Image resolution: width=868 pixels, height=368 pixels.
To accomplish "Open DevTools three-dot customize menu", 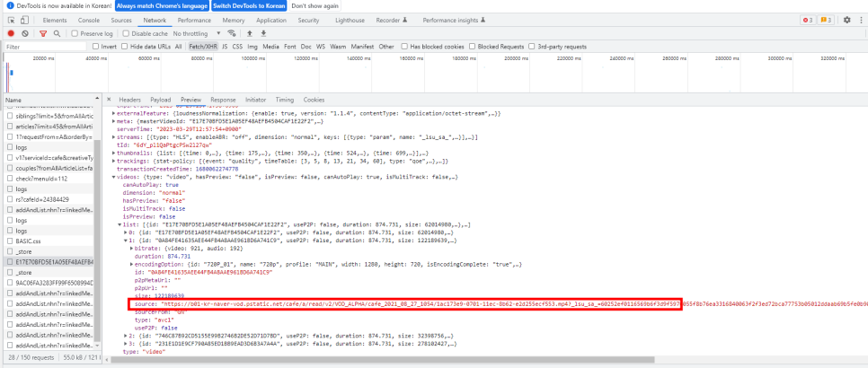I will tap(861, 20).
